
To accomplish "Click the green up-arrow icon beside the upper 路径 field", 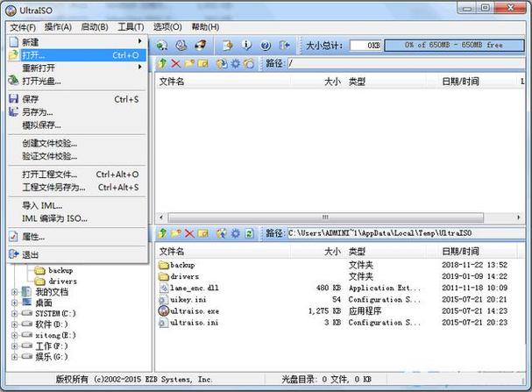I will coord(163,63).
